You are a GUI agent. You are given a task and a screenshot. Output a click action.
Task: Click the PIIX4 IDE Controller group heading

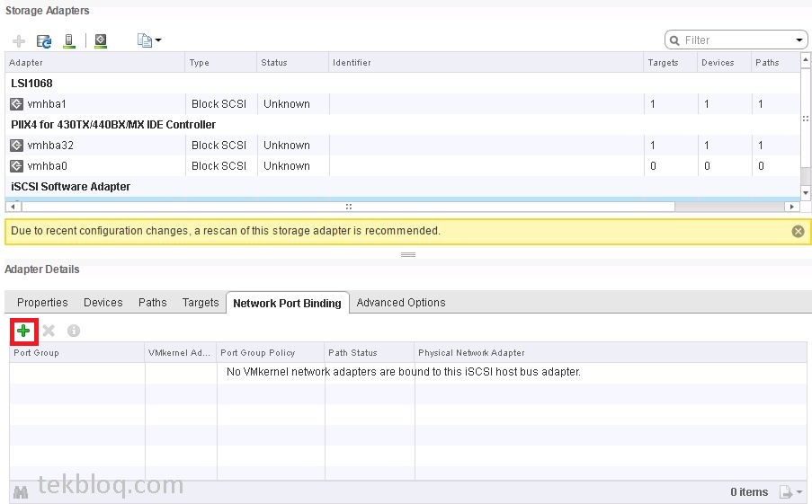tap(113, 124)
